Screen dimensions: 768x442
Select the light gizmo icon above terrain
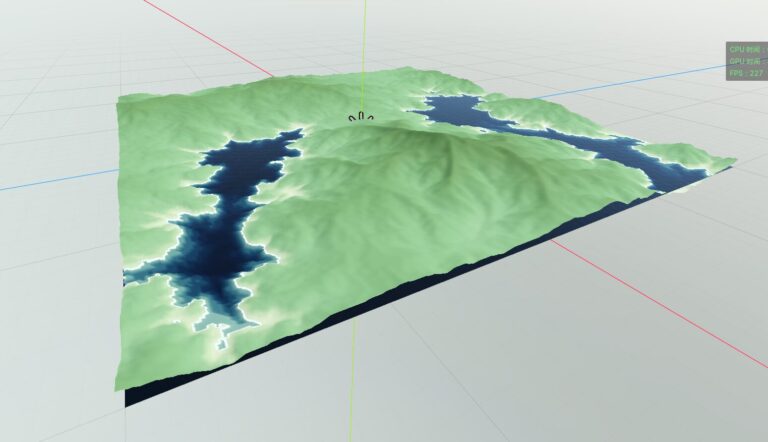coord(361,117)
